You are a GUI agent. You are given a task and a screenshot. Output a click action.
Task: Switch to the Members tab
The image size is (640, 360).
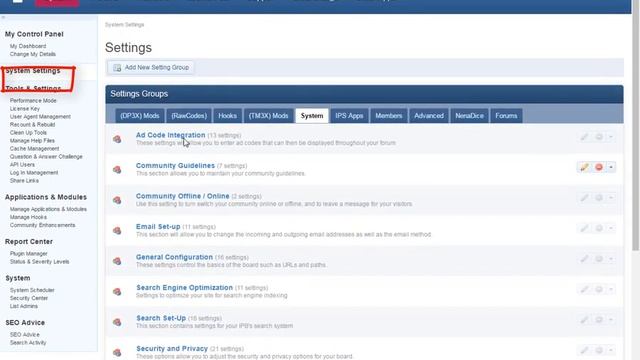tap(389, 116)
